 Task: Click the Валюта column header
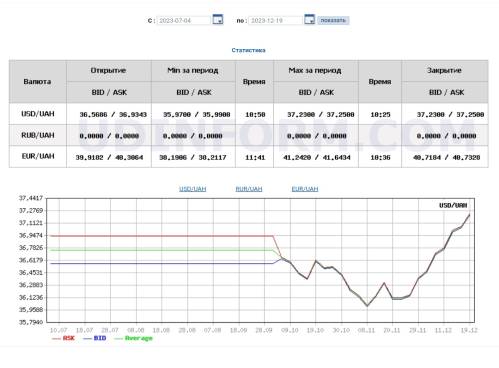[37, 82]
